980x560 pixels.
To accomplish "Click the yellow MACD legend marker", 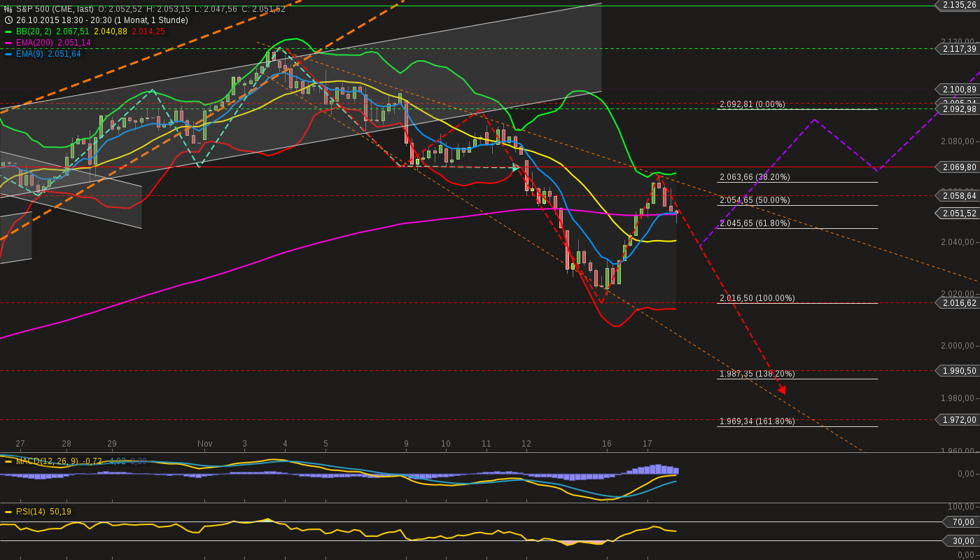I will click(8, 461).
